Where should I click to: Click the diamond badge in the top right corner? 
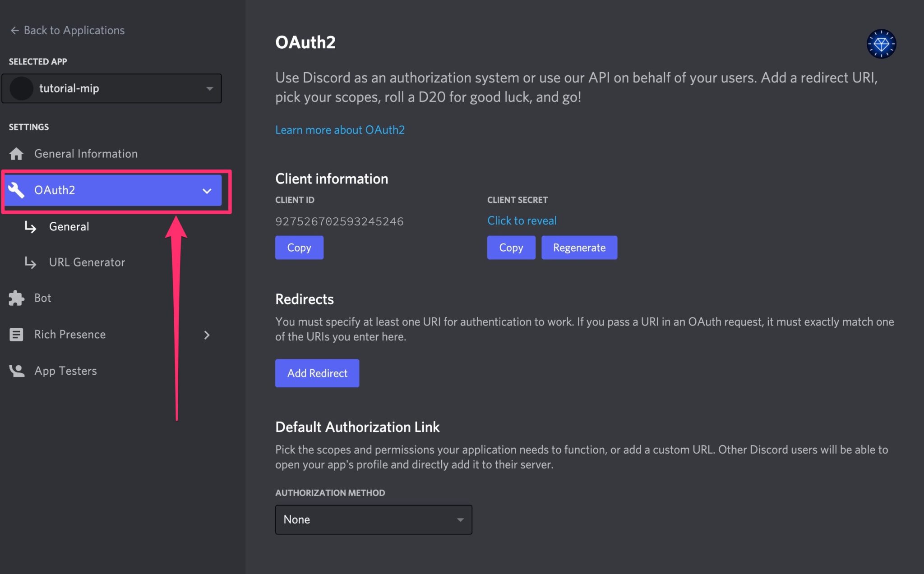pos(881,43)
